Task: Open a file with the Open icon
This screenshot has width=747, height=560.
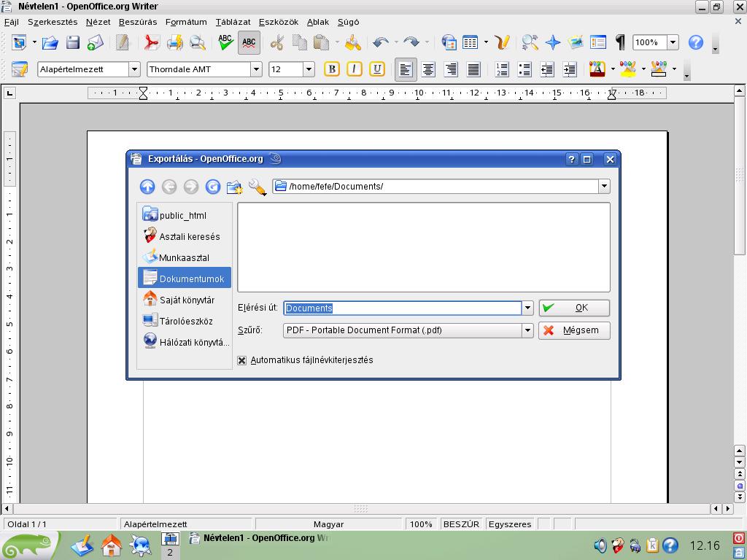Action: pyautogui.click(x=50, y=42)
